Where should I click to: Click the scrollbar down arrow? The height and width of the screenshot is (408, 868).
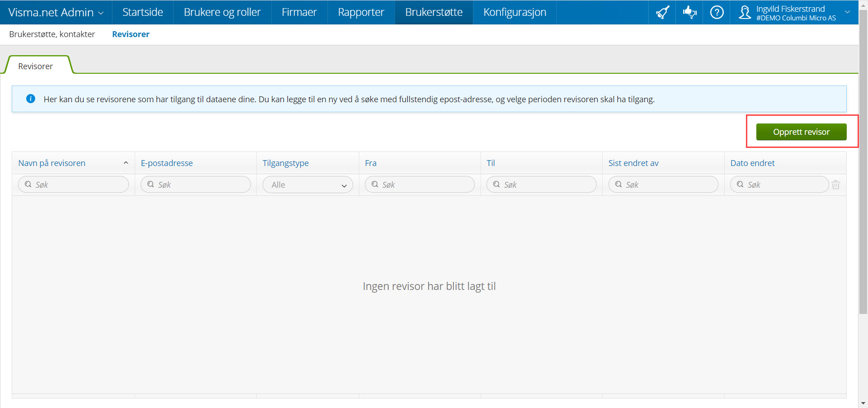863,403
